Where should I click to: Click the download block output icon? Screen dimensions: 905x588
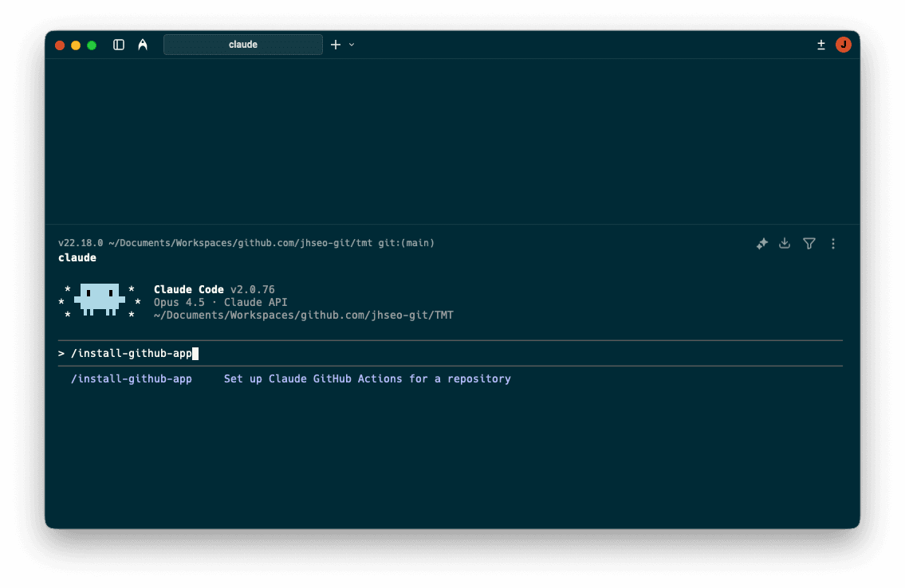[x=785, y=243]
